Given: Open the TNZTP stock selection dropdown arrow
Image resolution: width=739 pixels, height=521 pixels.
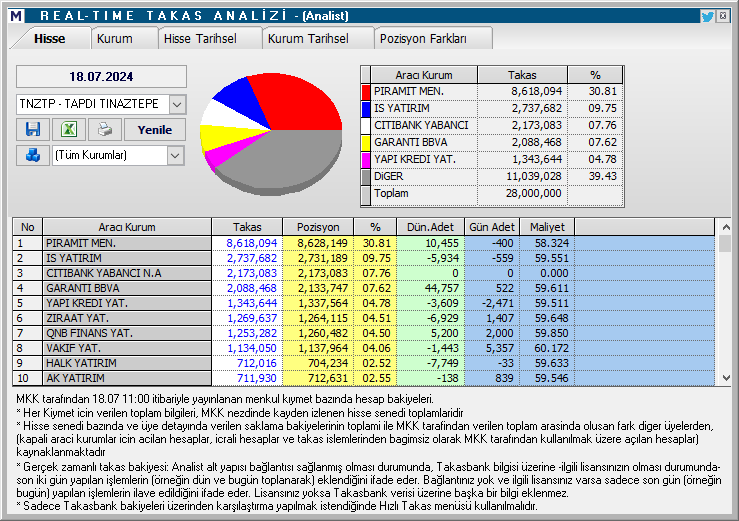Looking at the screenshot, I should click(x=177, y=104).
